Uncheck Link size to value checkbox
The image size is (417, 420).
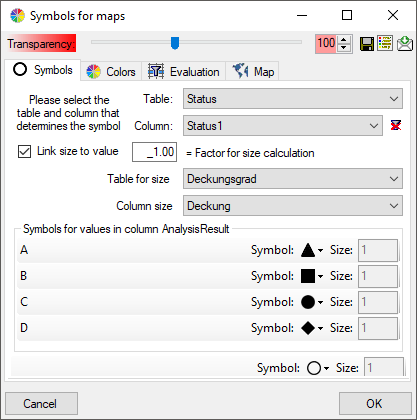coord(24,151)
